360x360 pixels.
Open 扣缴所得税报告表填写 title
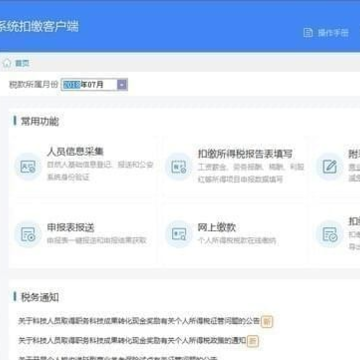pos(245,153)
